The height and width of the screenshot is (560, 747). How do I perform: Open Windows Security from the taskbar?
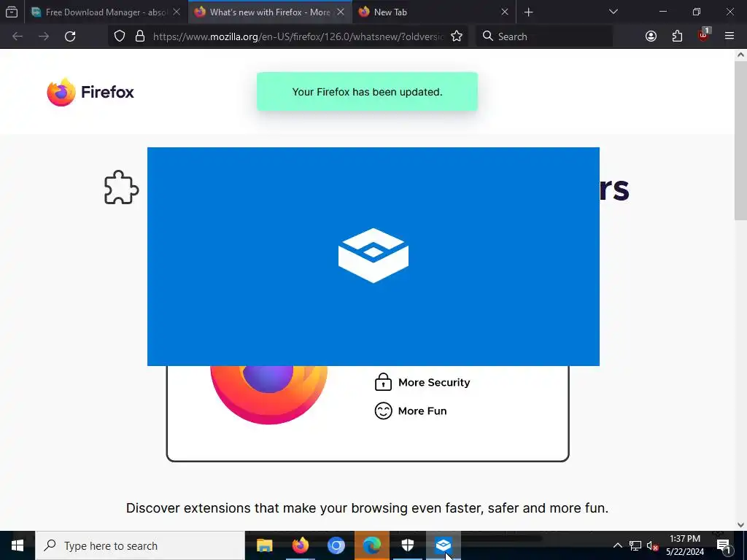408,545
